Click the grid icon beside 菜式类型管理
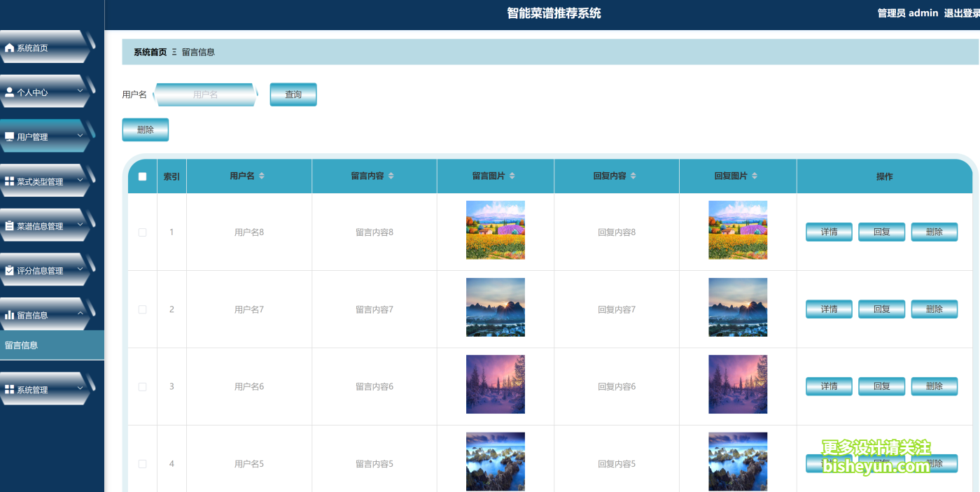 9,181
